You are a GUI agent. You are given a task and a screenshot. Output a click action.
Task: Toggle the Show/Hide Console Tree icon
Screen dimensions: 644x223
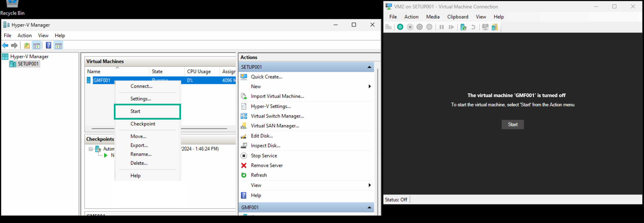pos(36,45)
